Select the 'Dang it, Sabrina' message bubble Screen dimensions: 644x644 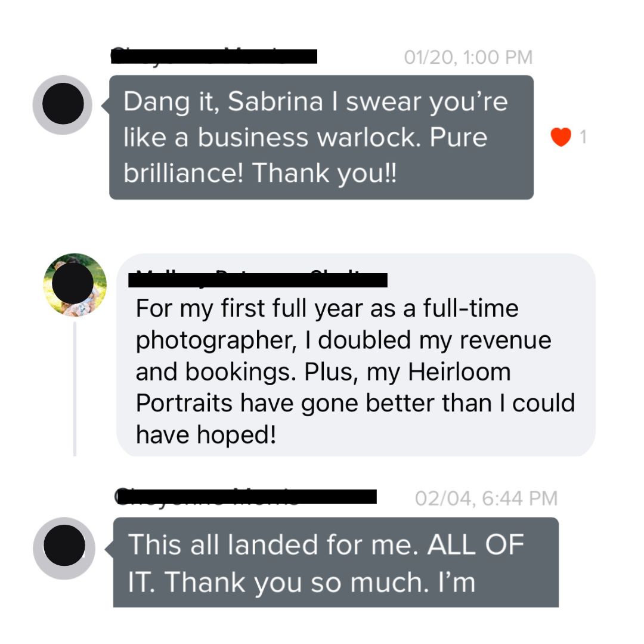tap(321, 137)
